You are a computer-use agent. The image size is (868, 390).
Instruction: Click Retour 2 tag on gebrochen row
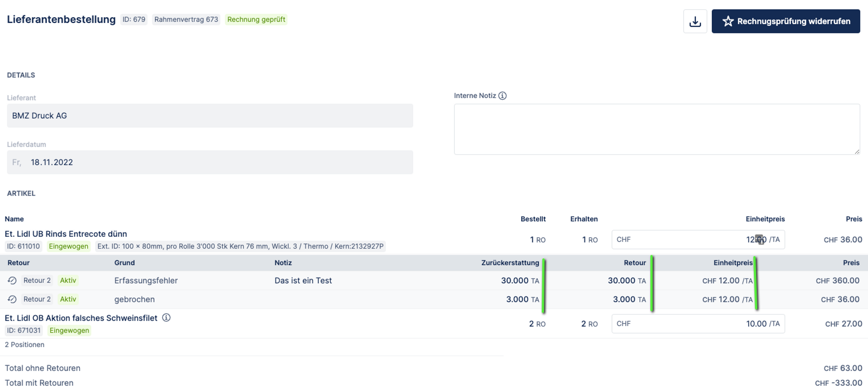(37, 299)
